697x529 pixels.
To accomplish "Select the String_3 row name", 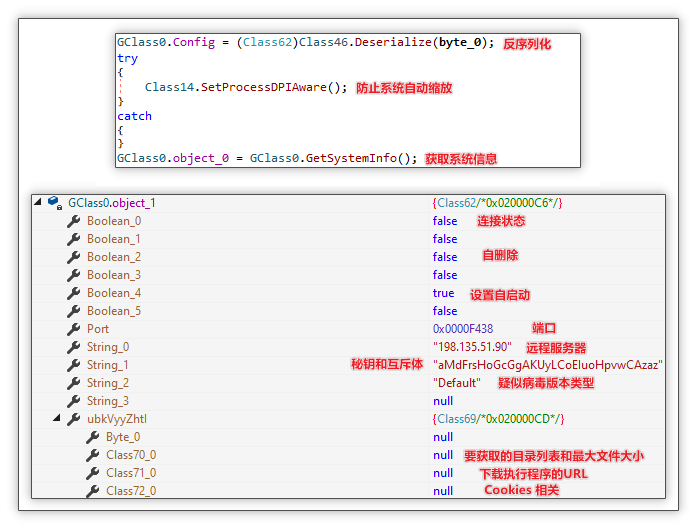I will click(107, 401).
